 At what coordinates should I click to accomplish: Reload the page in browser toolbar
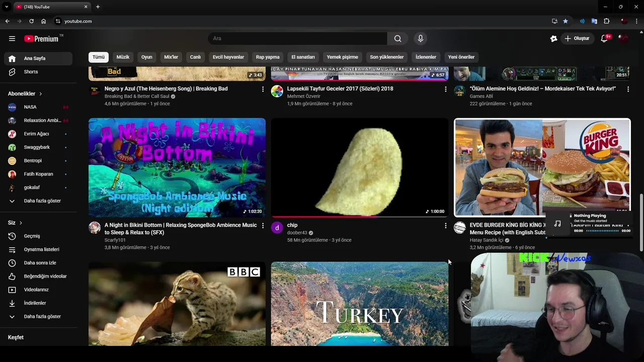31,21
